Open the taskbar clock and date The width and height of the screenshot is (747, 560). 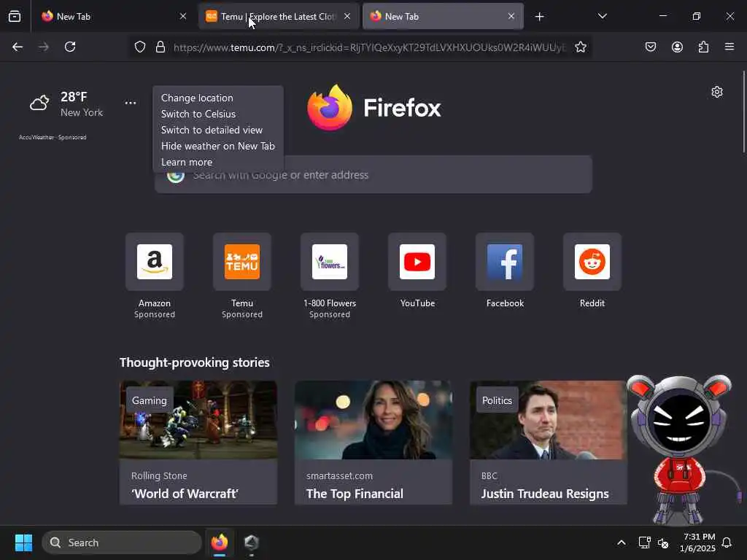[697, 542]
